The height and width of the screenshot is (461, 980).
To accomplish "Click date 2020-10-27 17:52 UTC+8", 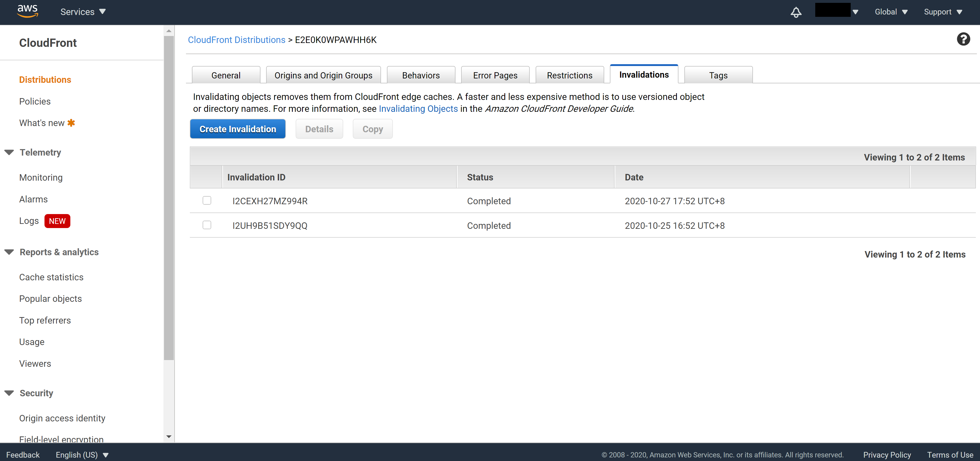I will pyautogui.click(x=675, y=201).
